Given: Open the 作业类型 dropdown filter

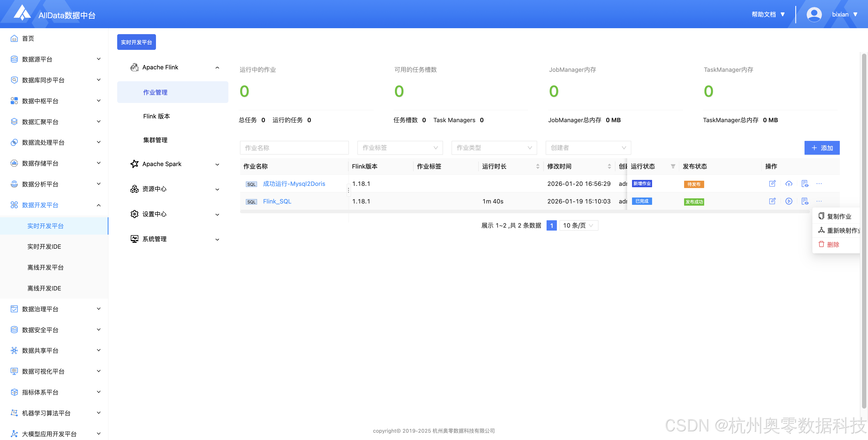Looking at the screenshot, I should point(494,148).
